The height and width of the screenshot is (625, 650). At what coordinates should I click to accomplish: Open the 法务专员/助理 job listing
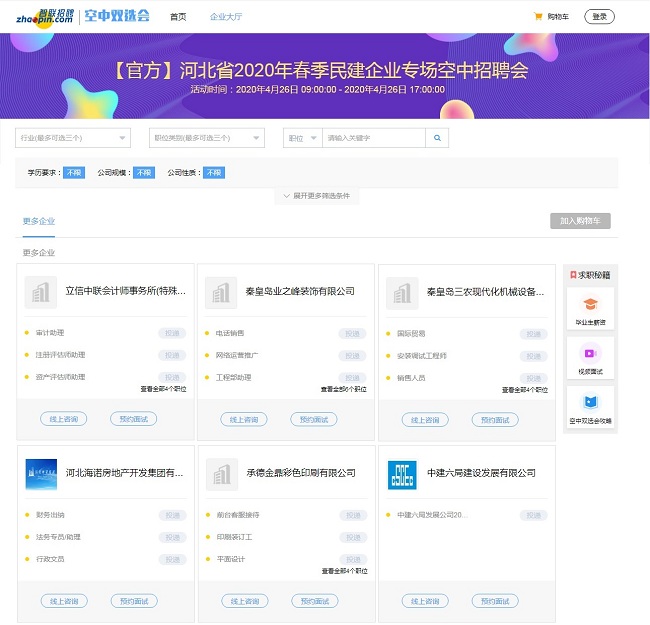[x=58, y=537]
